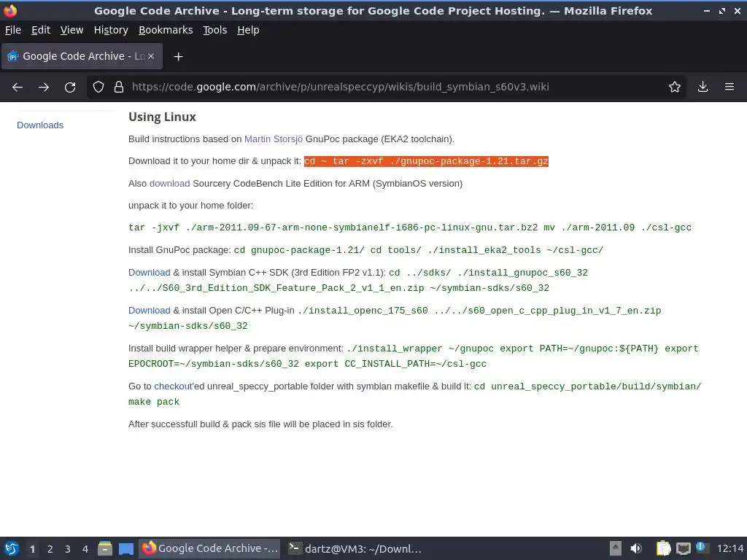Show desktop using blue taskbar icon
747x560 pixels.
[125, 548]
